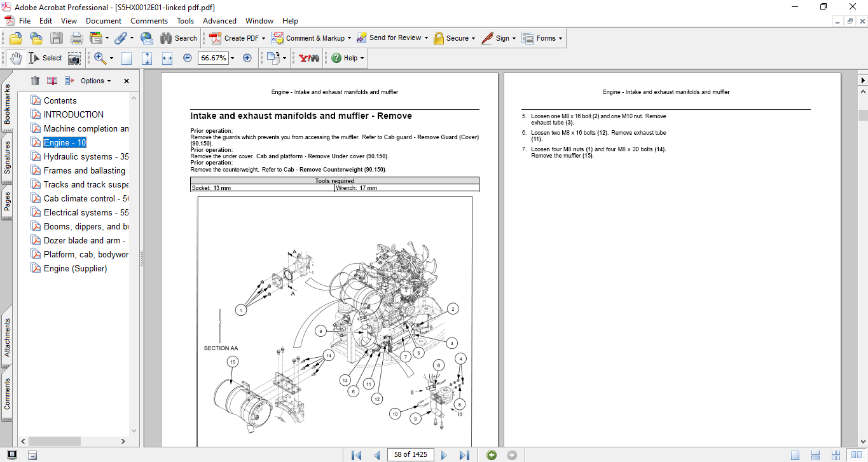Toggle full screen view icon in status bar

(x=12, y=455)
